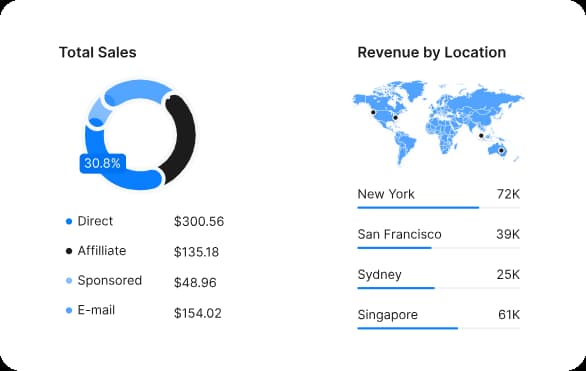Click the Revenue by Location heading
Image resolution: width=586 pixels, height=371 pixels.
point(432,53)
